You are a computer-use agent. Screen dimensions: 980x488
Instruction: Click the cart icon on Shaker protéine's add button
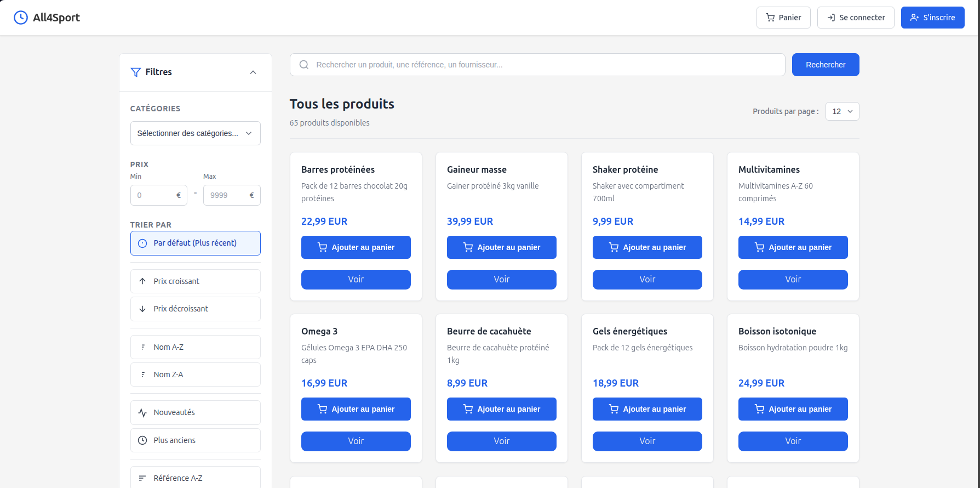click(x=613, y=247)
